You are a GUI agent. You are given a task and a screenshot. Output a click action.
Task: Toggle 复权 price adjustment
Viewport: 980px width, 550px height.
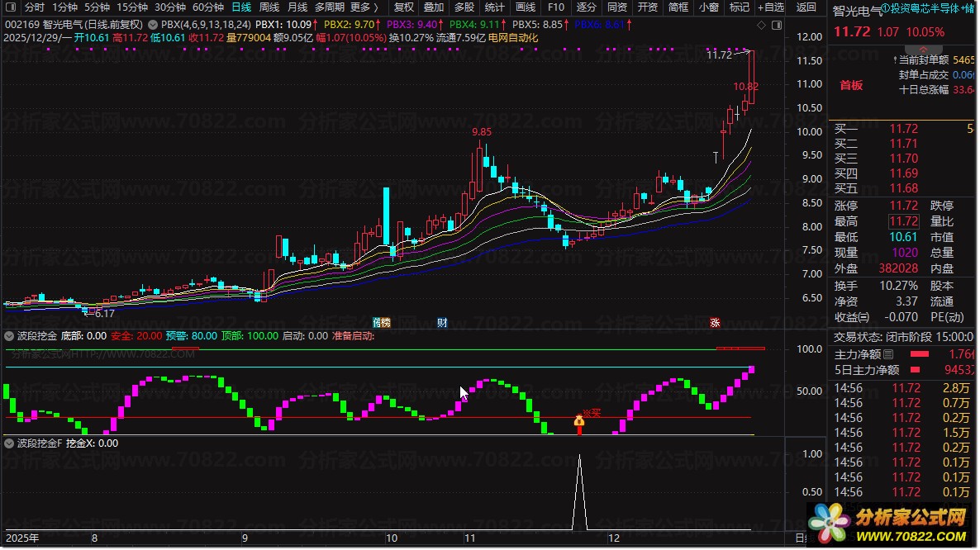(x=404, y=7)
